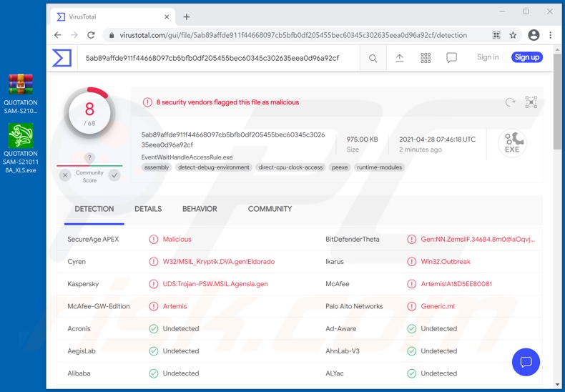This screenshot has height=392, width=565.
Task: Bookmark this page with star icon
Action: [513, 35]
